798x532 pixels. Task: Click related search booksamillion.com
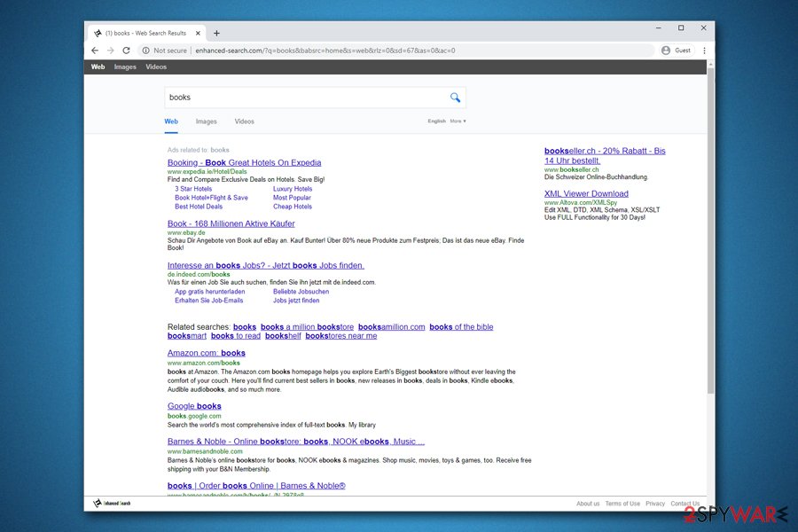pos(391,327)
